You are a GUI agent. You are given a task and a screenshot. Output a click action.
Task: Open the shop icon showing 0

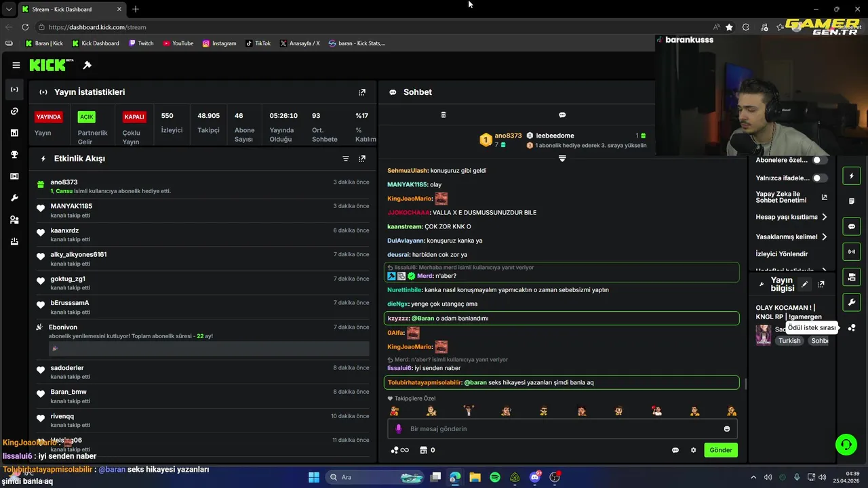click(427, 450)
